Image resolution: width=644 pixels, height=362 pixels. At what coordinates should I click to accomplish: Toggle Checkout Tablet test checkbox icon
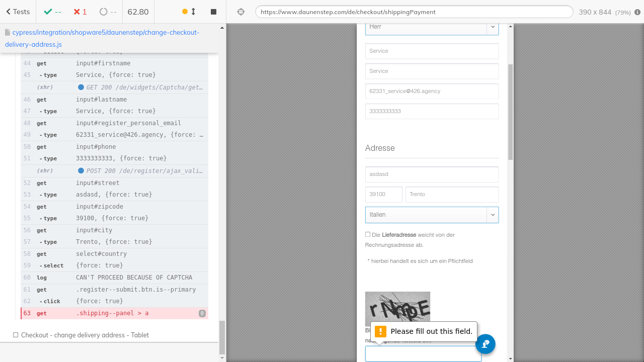(16, 335)
